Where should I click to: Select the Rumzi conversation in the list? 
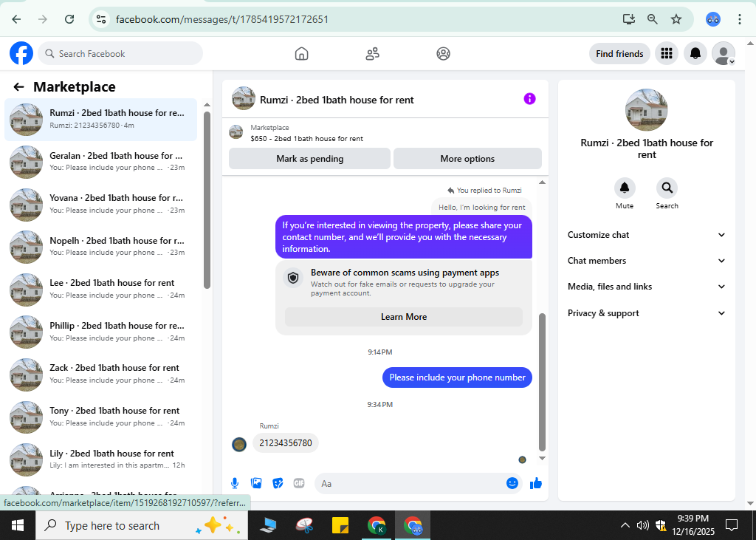coord(100,119)
